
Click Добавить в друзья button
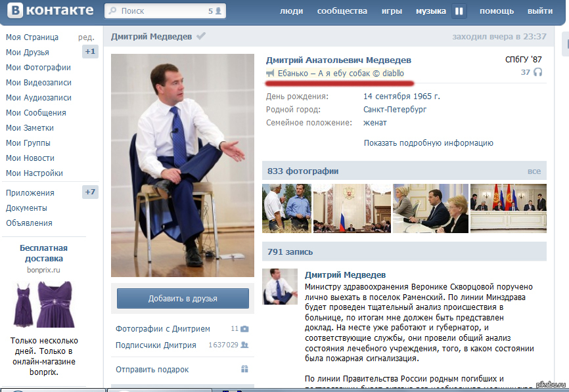[x=183, y=299]
